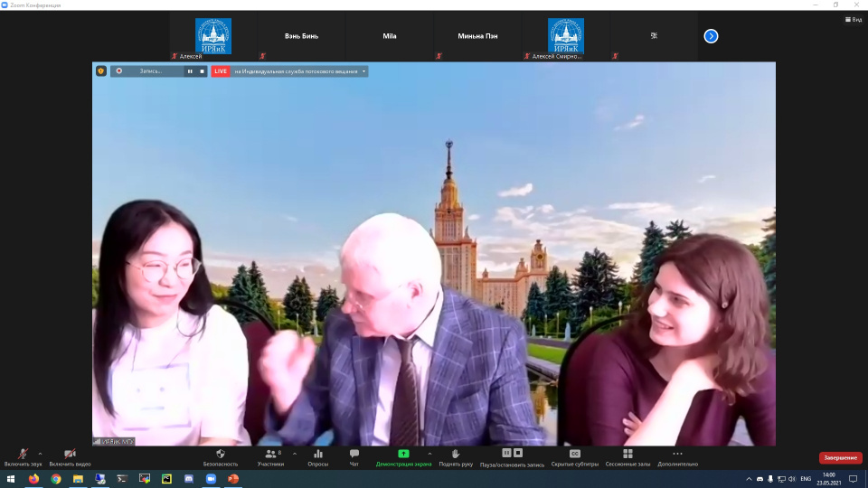The width and height of the screenshot is (868, 488).
Task: Turn on camera via Включить видео
Action: [x=70, y=454]
